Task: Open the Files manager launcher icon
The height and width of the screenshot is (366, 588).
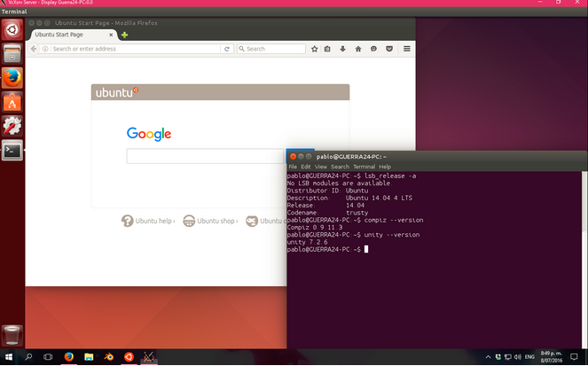Action: click(12, 53)
